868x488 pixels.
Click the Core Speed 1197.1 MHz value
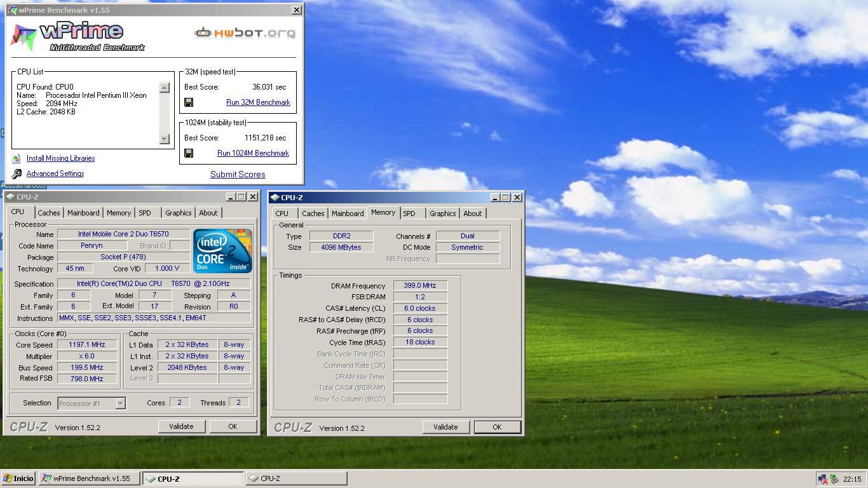[x=87, y=344]
